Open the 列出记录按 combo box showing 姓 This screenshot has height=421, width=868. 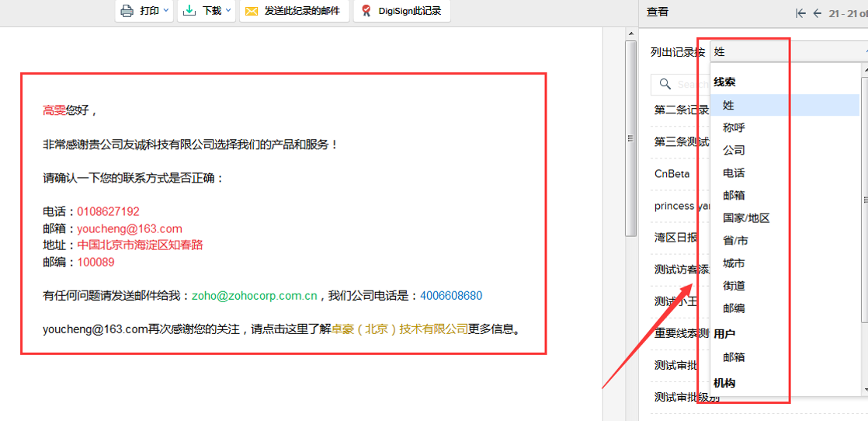789,52
